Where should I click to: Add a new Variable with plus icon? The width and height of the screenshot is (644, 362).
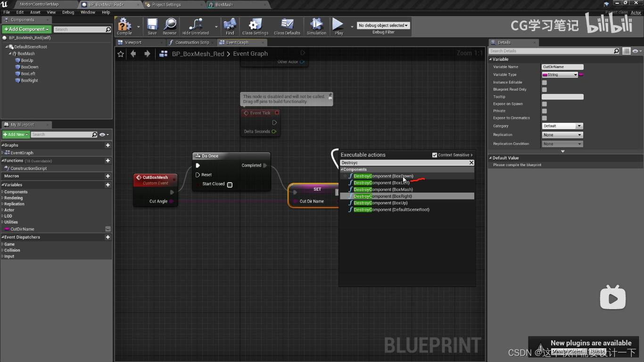point(108,185)
